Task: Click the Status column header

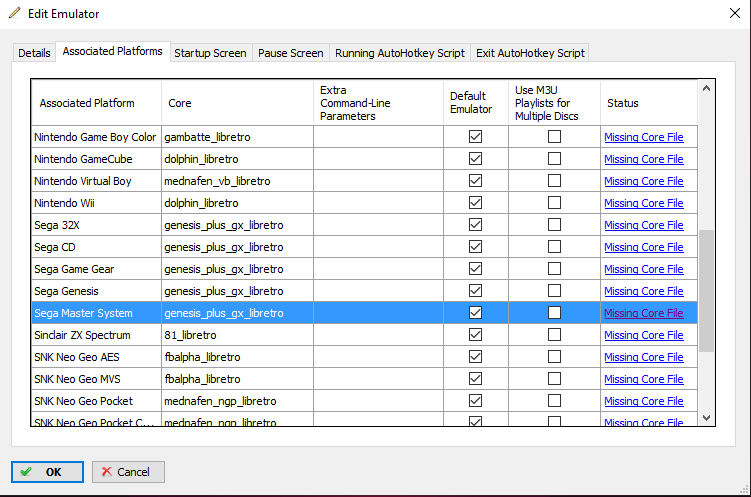Action: point(649,103)
